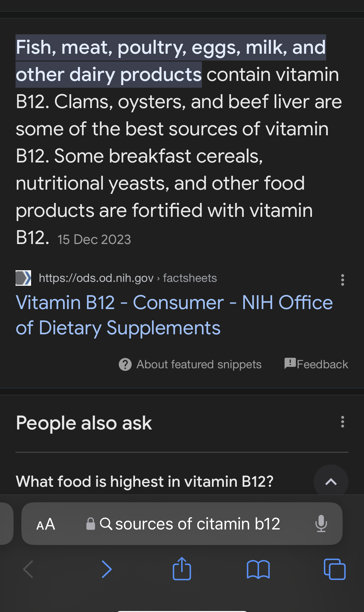The height and width of the screenshot is (612, 364).
Task: Open Vitamin B12 Consumer NIH link
Action: click(174, 315)
